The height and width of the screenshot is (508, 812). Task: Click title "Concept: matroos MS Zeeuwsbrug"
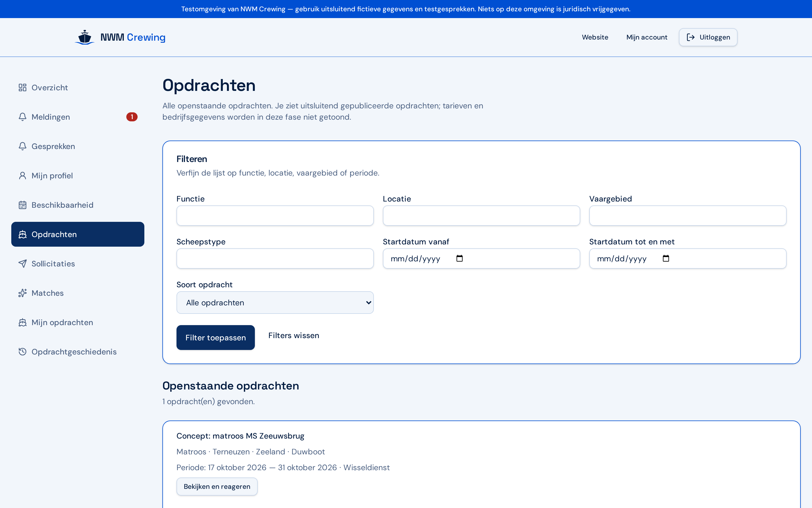pos(240,436)
